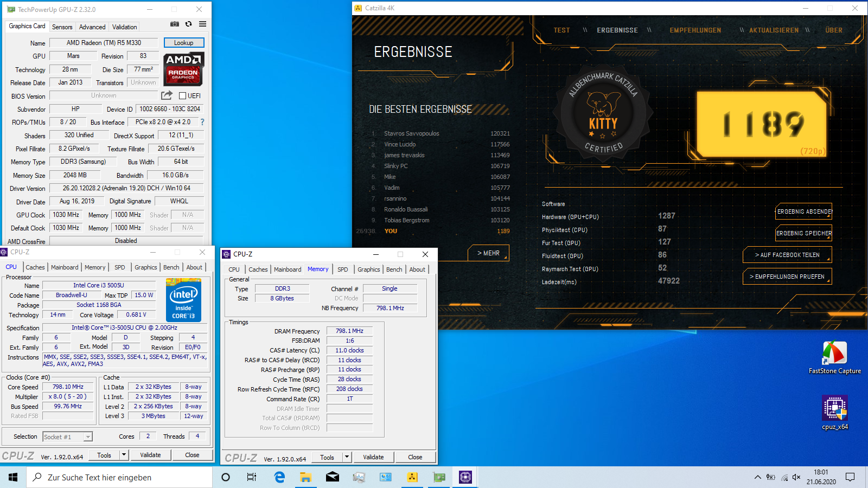
Task: Open the GPU-Z hamburger menu
Action: pos(202,24)
